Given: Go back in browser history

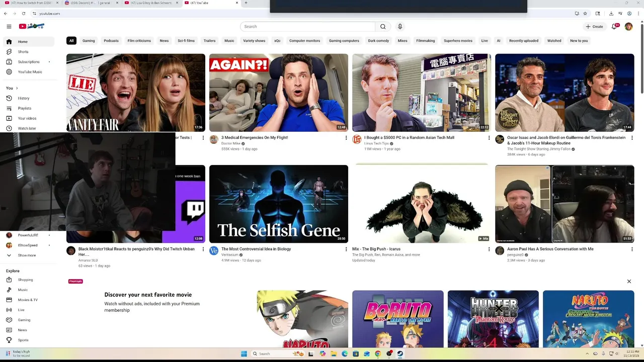Looking at the screenshot, I should [6, 14].
